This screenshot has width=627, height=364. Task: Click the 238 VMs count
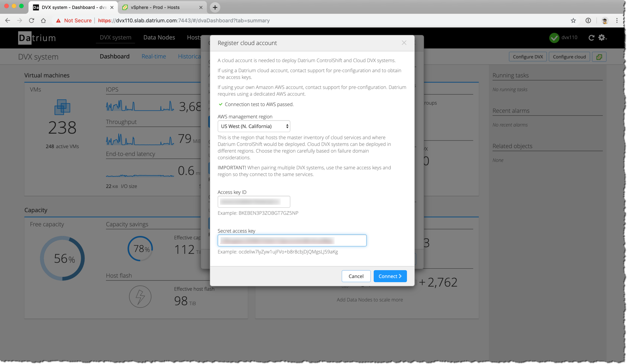click(62, 128)
